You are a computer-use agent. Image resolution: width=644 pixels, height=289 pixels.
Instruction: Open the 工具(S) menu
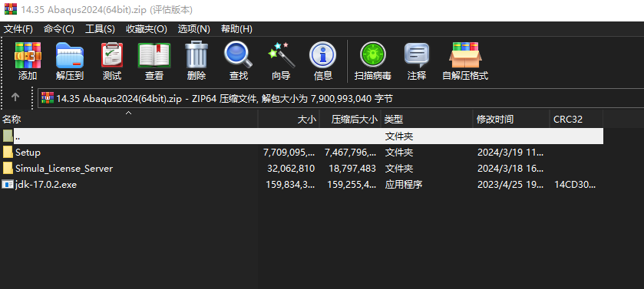coord(101,29)
